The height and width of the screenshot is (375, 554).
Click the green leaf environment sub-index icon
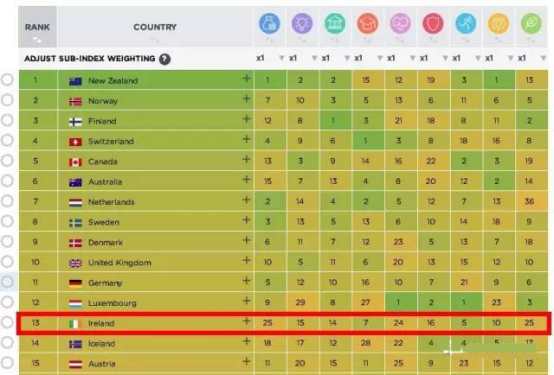point(531,24)
